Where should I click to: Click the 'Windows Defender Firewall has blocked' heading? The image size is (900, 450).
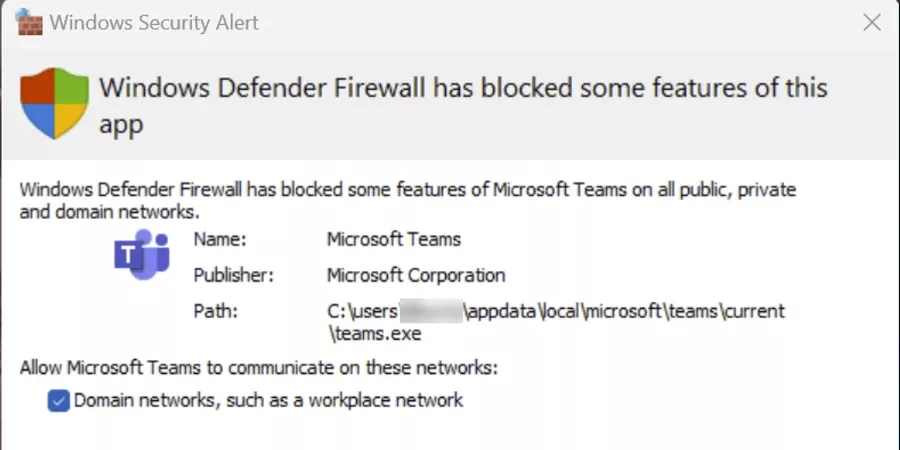462,88
